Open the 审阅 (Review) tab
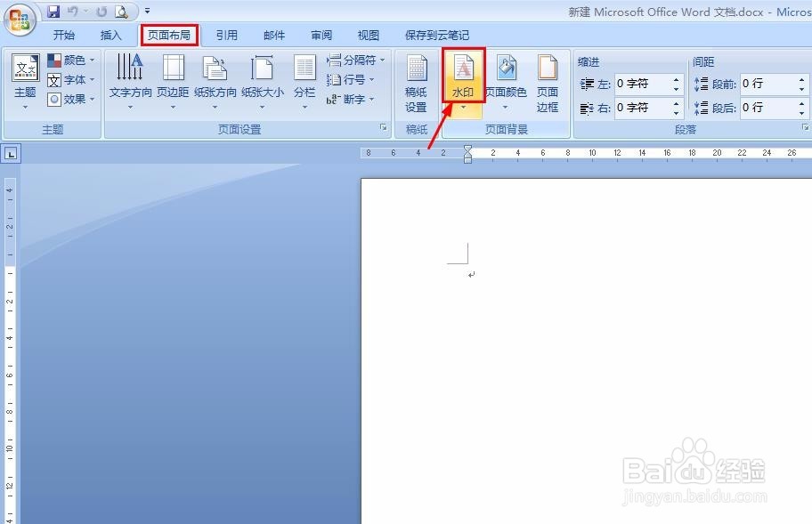This screenshot has height=524, width=812. (x=321, y=35)
